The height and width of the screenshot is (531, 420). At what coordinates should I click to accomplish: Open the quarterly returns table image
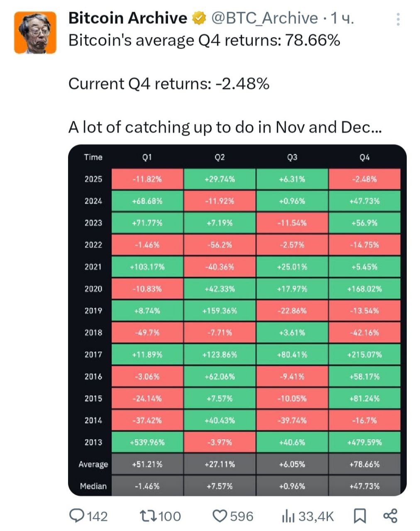pos(237,320)
